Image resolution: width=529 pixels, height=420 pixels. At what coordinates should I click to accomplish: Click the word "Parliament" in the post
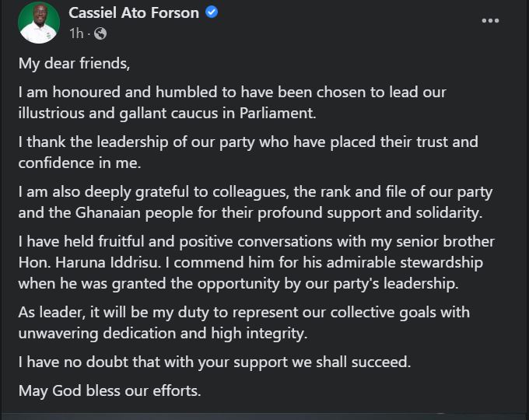275,114
